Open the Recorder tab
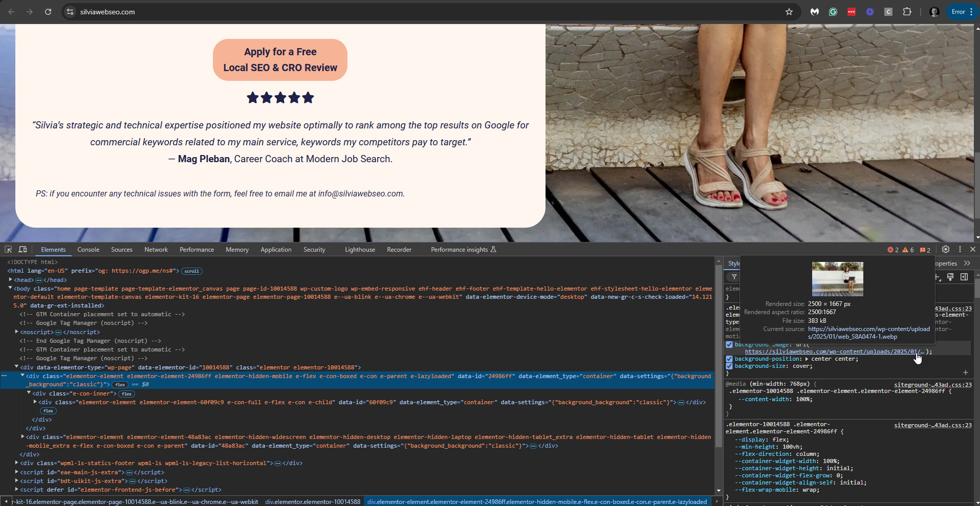980x506 pixels. point(399,250)
